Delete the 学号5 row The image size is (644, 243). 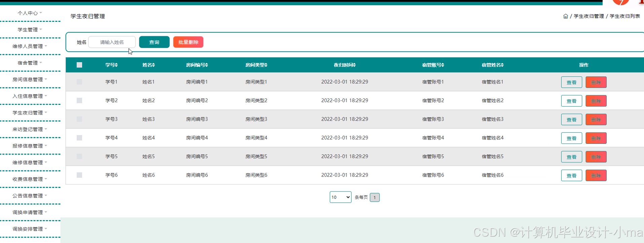pos(596,157)
